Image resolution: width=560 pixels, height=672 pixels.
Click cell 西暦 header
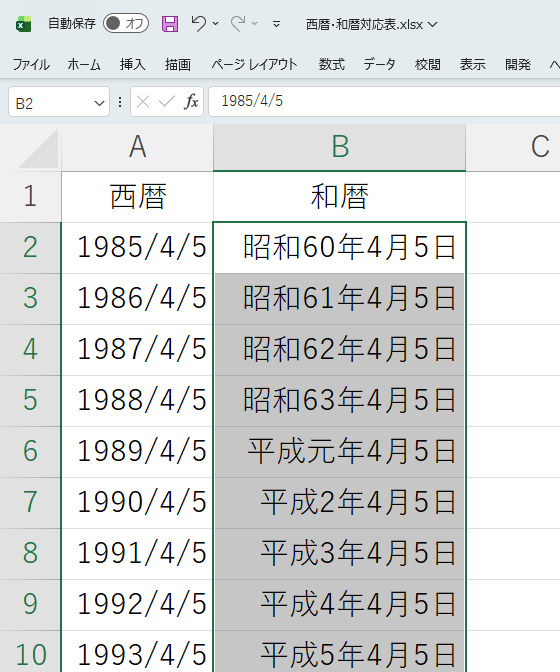138,197
